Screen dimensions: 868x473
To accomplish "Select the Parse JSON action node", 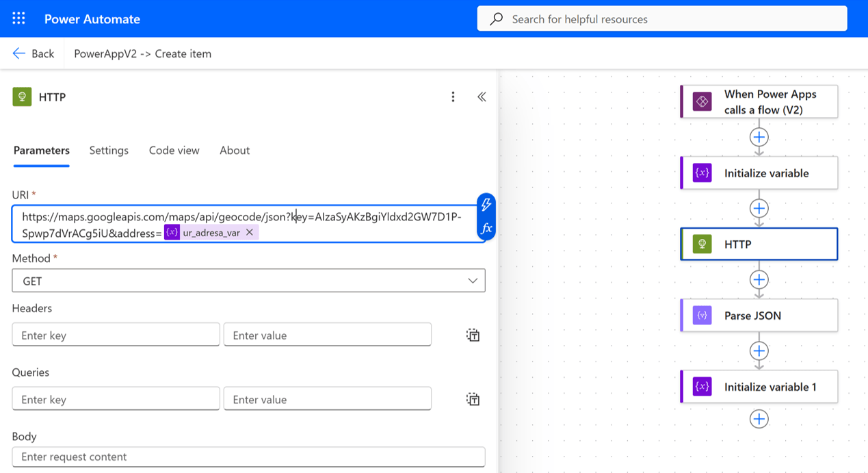I will click(x=759, y=316).
